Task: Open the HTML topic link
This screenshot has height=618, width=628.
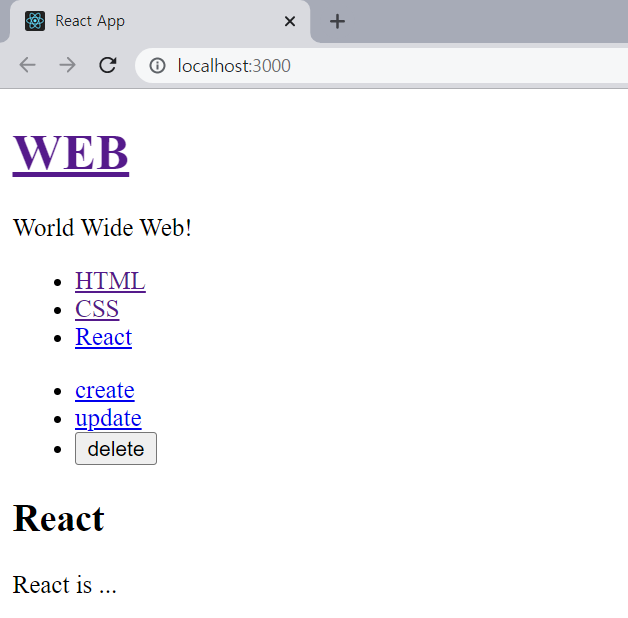Action: [x=110, y=281]
